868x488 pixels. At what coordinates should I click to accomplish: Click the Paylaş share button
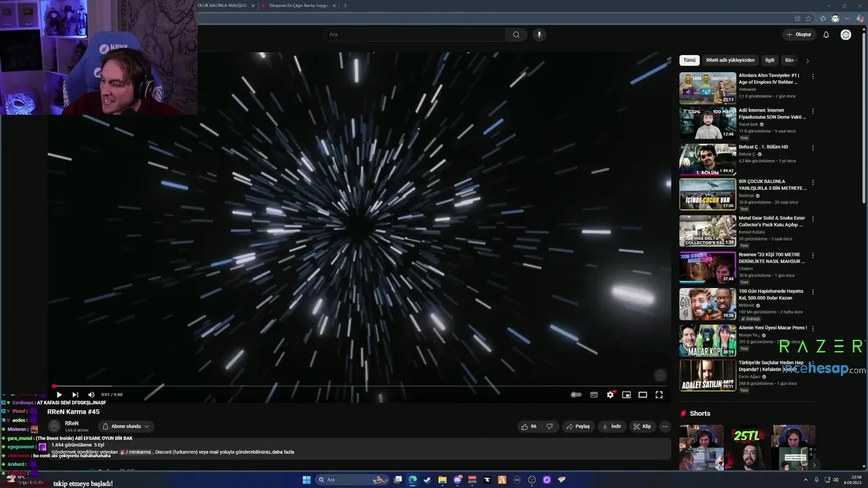click(x=578, y=426)
